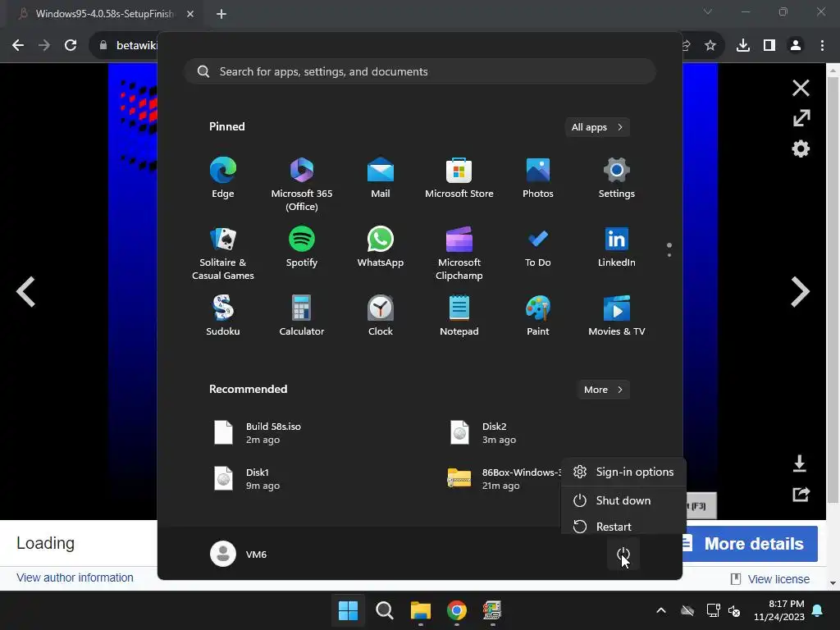840x630 pixels.
Task: Open taskbar Search
Action: pyautogui.click(x=384, y=610)
